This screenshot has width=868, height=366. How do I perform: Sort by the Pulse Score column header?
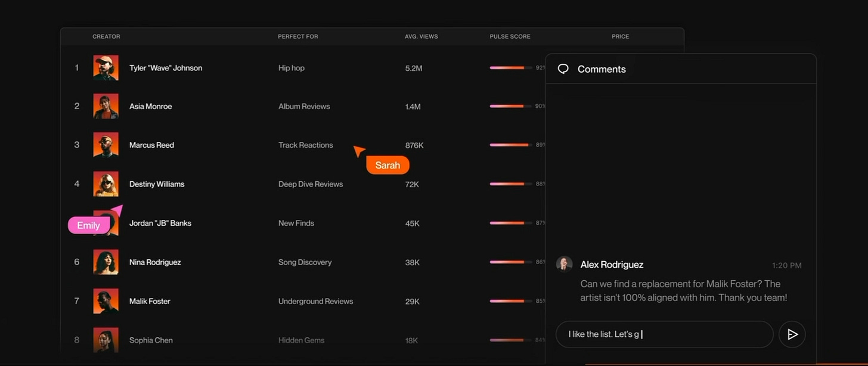click(x=510, y=36)
